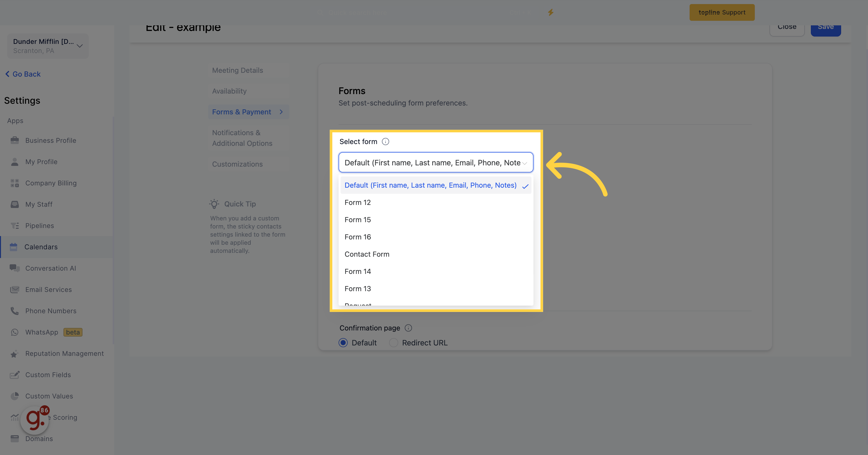Click the Company Billing grid icon
868x455 pixels.
point(14,183)
